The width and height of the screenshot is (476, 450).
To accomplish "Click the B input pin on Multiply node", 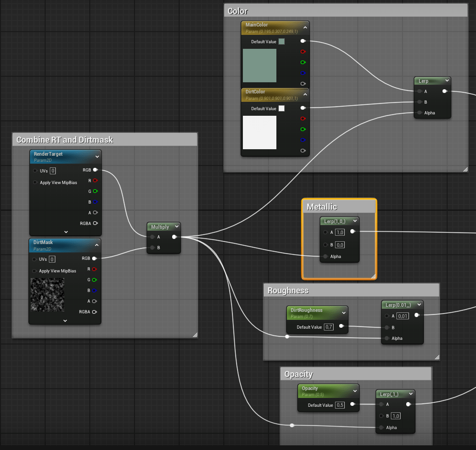I will click(x=152, y=248).
